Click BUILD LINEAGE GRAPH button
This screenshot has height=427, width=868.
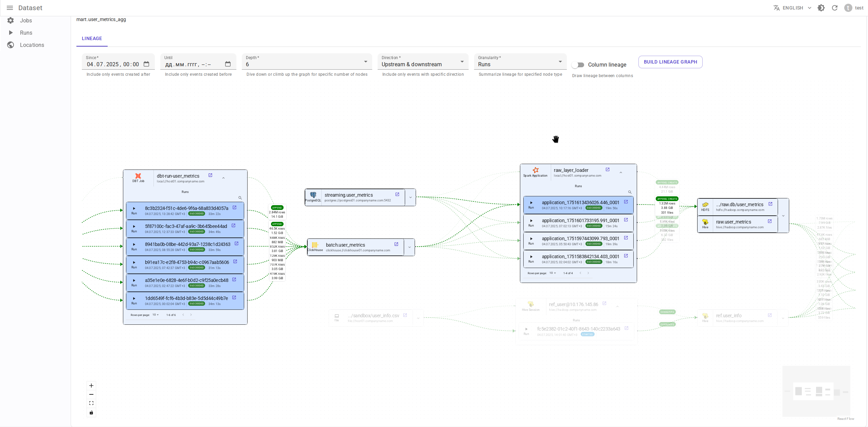pos(670,62)
